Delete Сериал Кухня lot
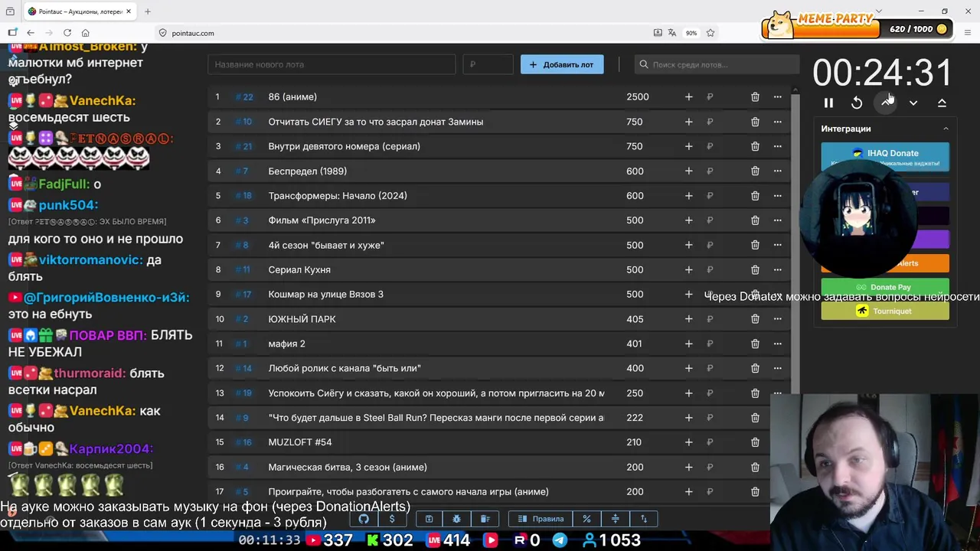Viewport: 980px width, 551px height. pos(755,269)
